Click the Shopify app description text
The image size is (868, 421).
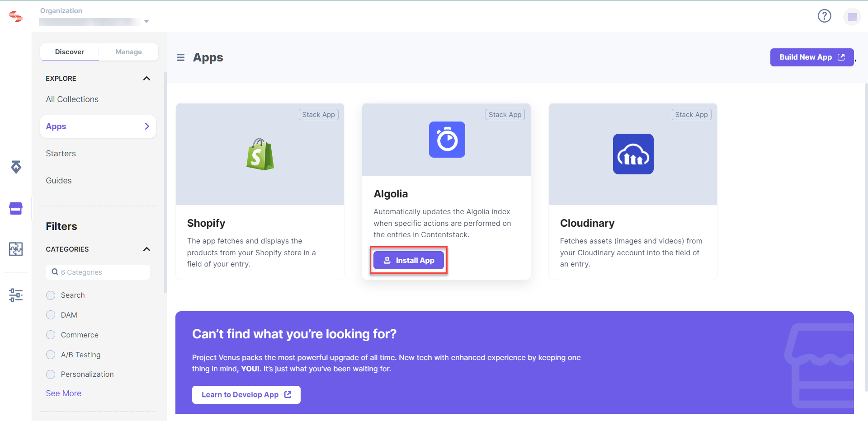[x=251, y=253]
